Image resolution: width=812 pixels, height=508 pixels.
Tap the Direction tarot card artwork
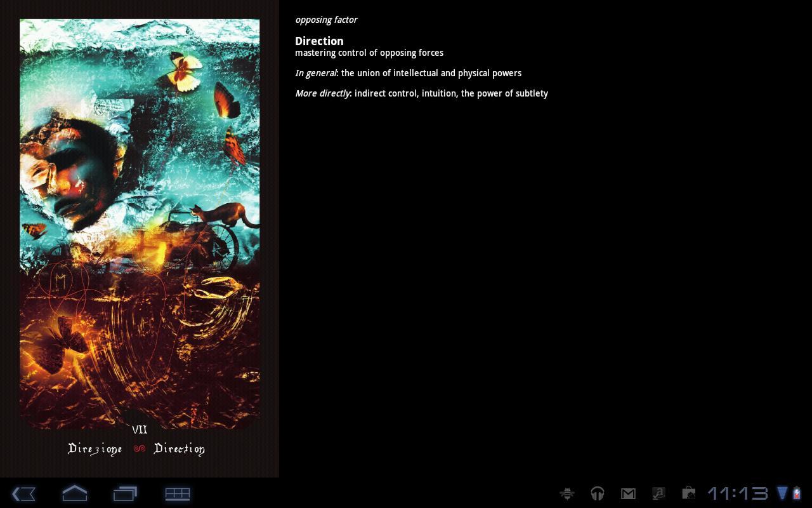click(x=140, y=222)
